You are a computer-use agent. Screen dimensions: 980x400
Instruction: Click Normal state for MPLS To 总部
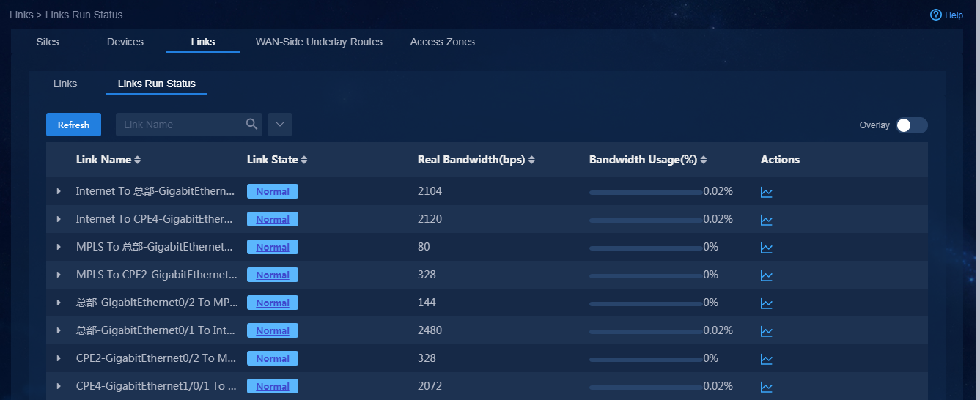point(273,247)
